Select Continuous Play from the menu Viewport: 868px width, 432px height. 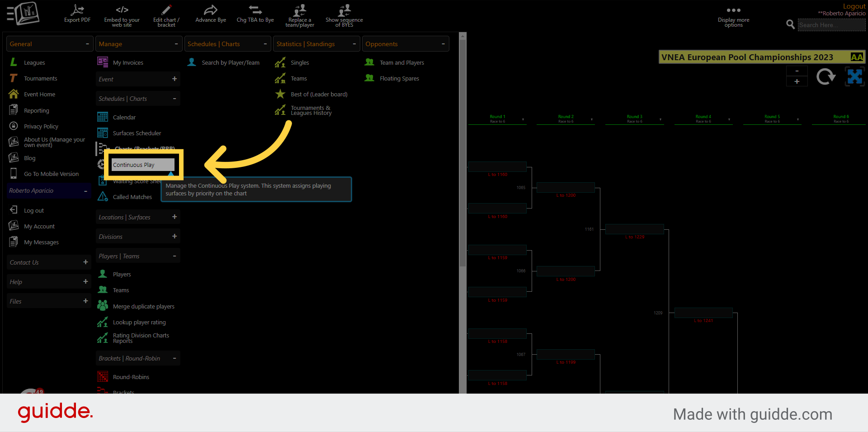pyautogui.click(x=142, y=165)
